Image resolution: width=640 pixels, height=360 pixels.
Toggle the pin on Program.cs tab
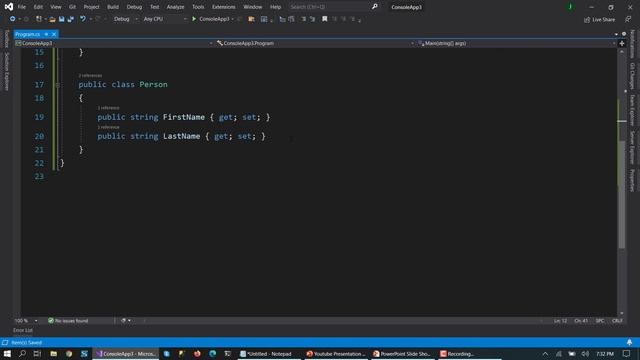pyautogui.click(x=47, y=34)
